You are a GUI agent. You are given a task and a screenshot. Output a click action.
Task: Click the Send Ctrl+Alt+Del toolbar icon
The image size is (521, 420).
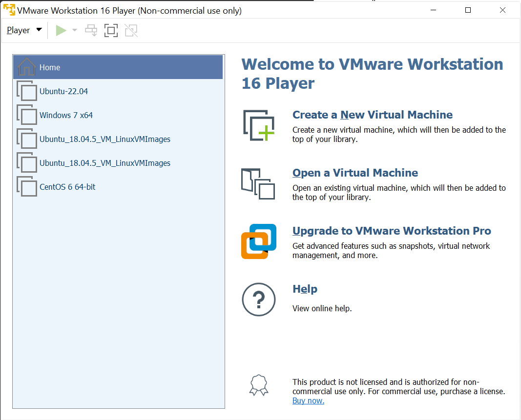pyautogui.click(x=91, y=30)
